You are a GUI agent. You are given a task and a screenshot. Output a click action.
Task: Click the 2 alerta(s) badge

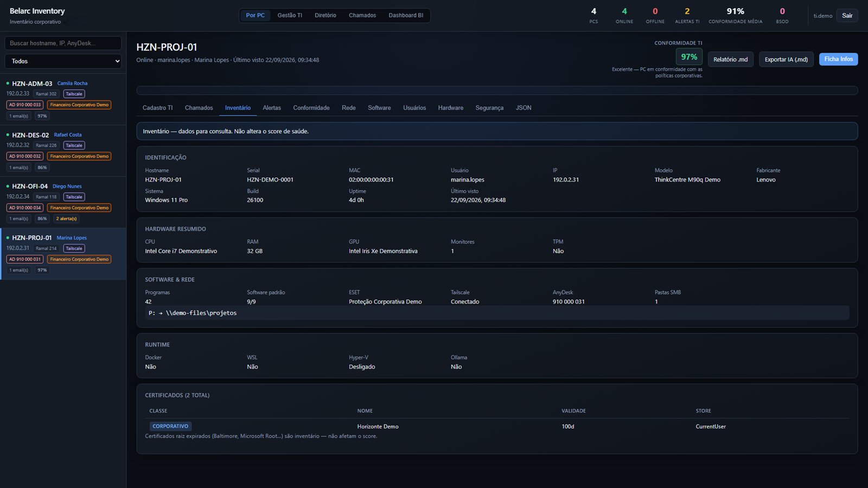66,219
